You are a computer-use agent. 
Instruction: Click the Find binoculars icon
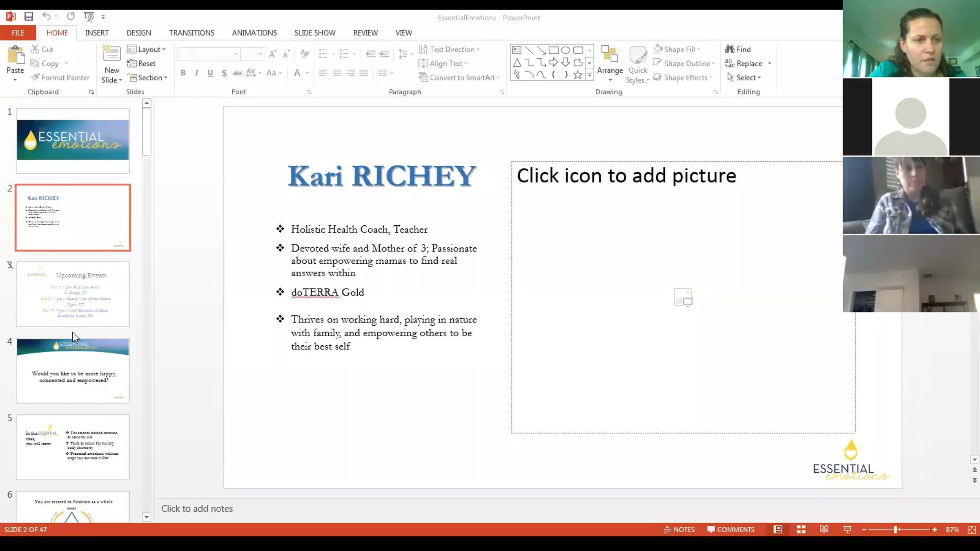click(730, 49)
